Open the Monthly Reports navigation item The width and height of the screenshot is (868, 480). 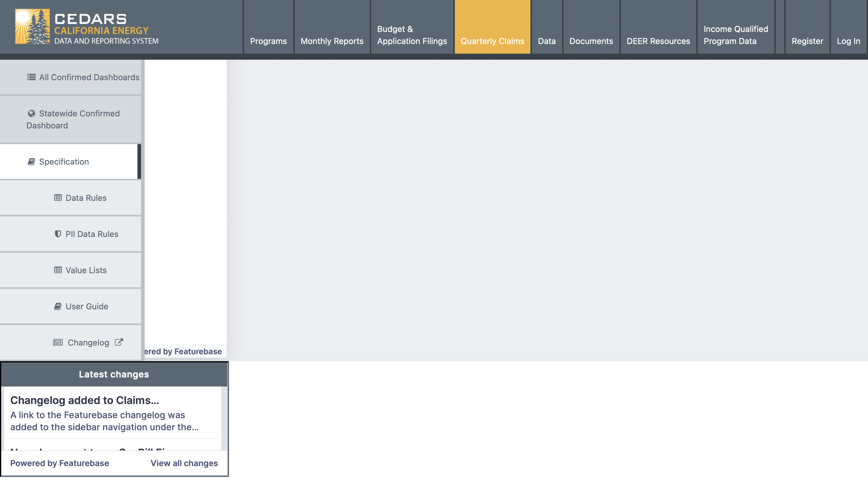332,41
